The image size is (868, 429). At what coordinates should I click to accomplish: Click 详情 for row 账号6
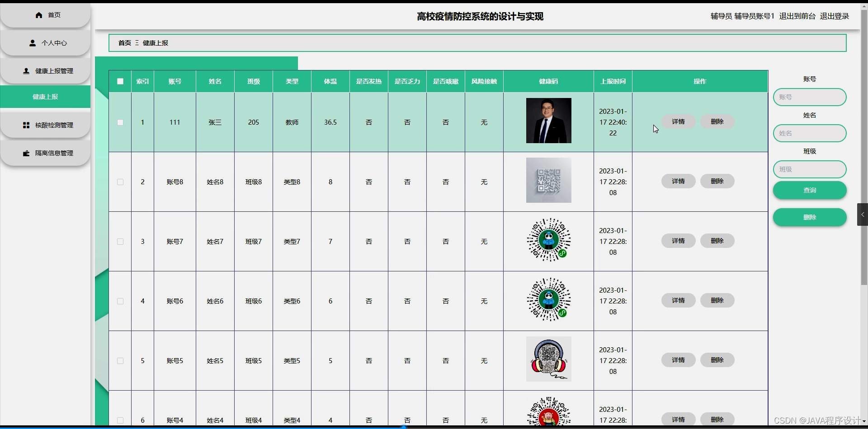[678, 300]
